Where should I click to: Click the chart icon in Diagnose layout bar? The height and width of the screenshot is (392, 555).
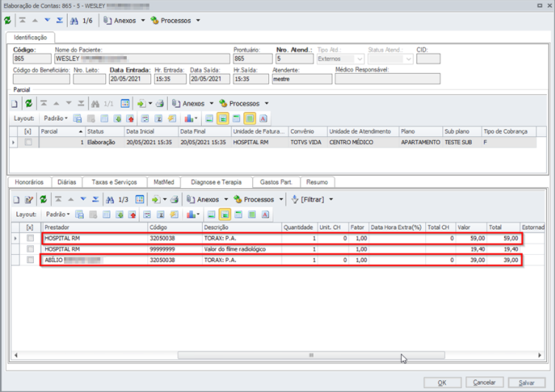[192, 214]
